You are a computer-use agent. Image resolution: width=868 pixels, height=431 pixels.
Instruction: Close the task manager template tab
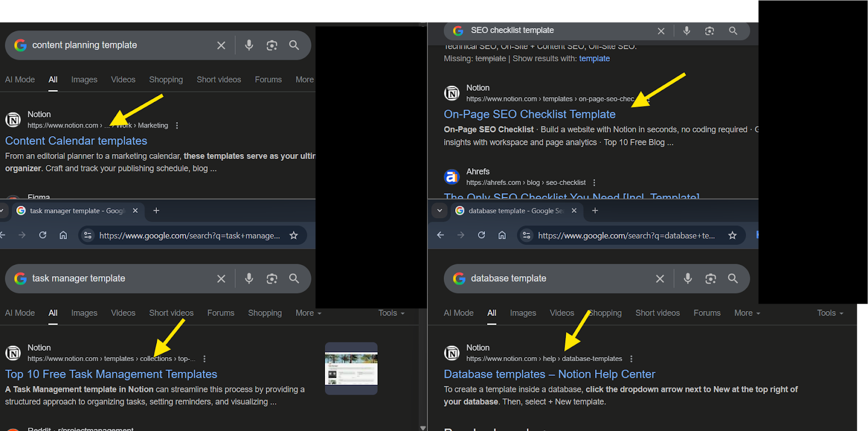coord(135,211)
